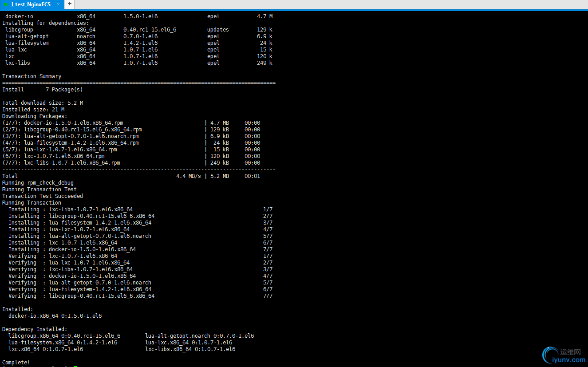Screen dimensions: 588x367
Task: Click 'Installing : lua-lxc-1.0.7-1.el6.x86_64'
Action: [x=69, y=229]
